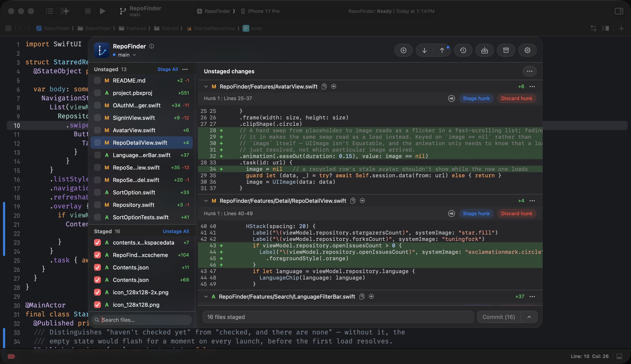This screenshot has width=631, height=364.
Task: Click the sparkle assistant toolbar icon
Action: click(65, 11)
